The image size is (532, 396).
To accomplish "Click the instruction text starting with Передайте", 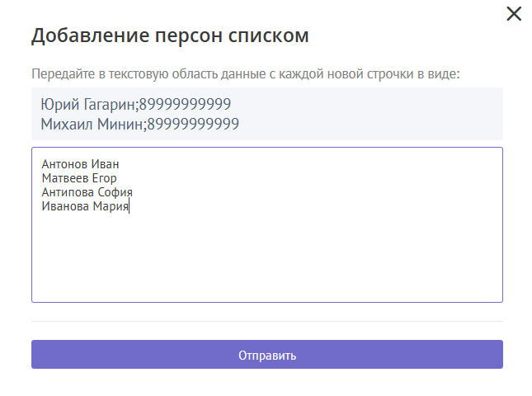I will point(245,74).
